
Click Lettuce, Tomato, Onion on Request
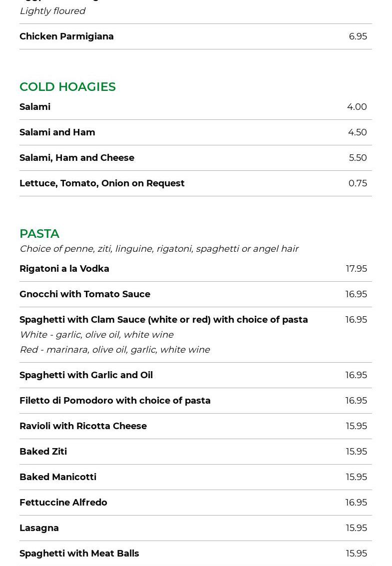click(x=102, y=183)
